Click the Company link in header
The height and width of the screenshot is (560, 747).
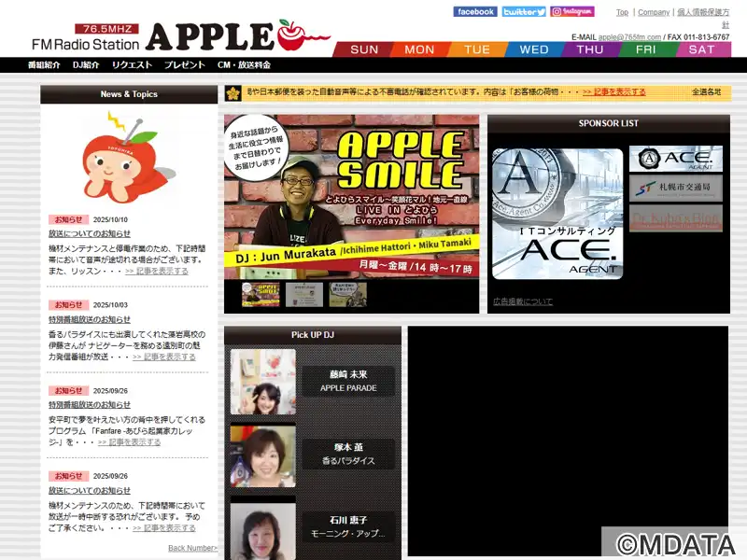point(654,12)
